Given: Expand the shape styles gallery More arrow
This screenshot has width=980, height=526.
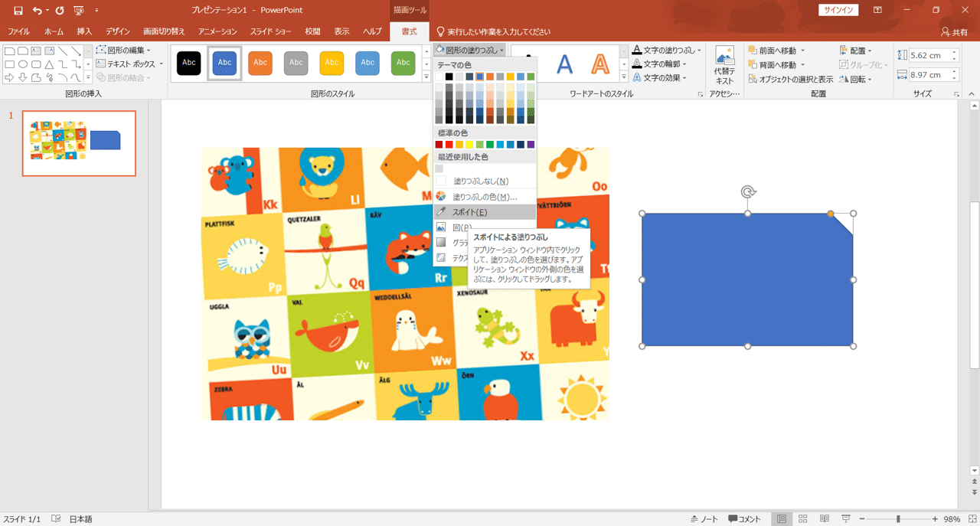Looking at the screenshot, I should [426, 77].
